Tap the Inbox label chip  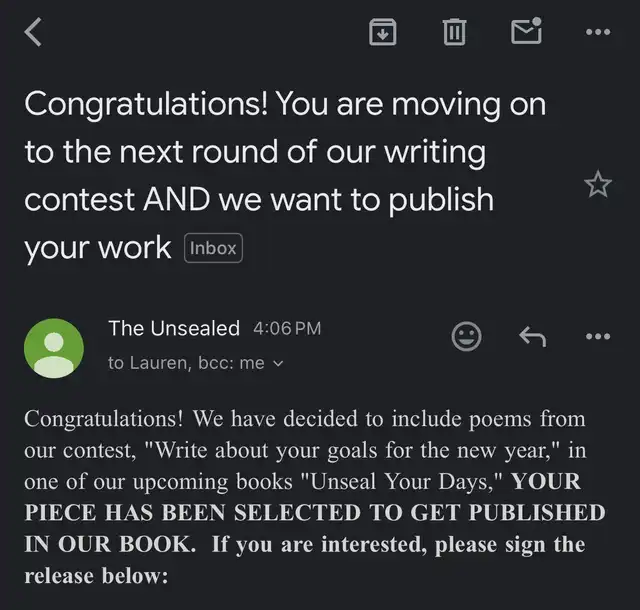[213, 248]
